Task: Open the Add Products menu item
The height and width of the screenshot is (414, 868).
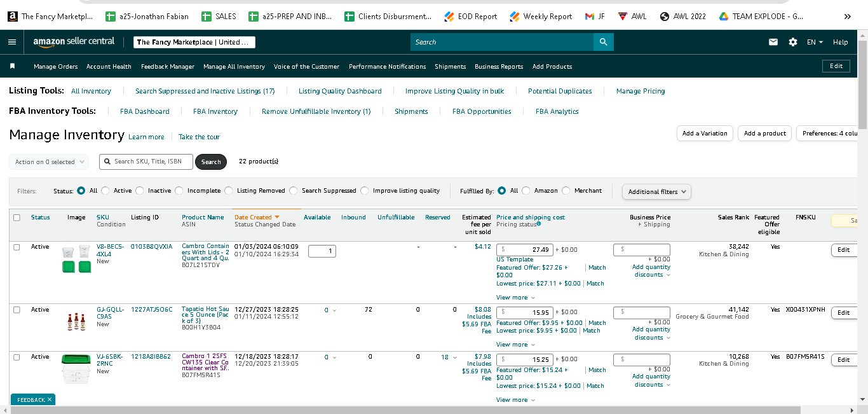Action: point(552,66)
